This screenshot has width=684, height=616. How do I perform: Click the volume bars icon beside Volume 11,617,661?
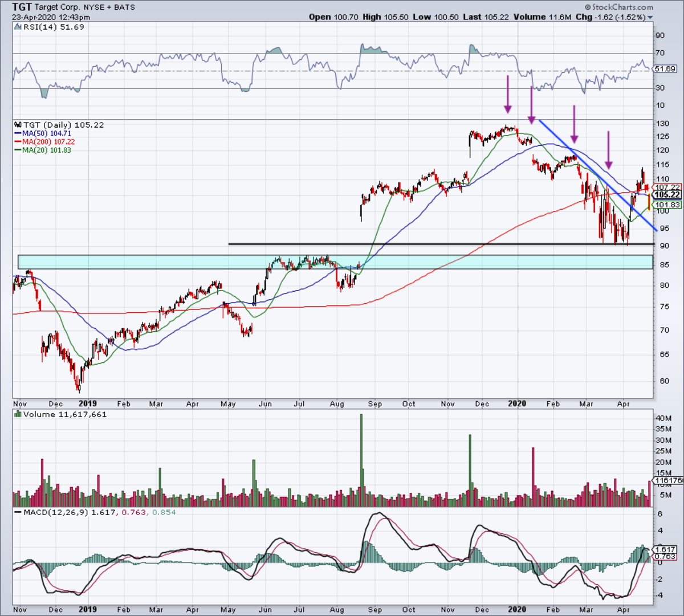[17, 414]
